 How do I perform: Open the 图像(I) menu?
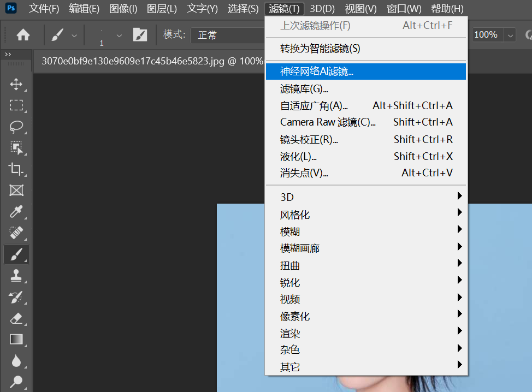pyautogui.click(x=123, y=9)
